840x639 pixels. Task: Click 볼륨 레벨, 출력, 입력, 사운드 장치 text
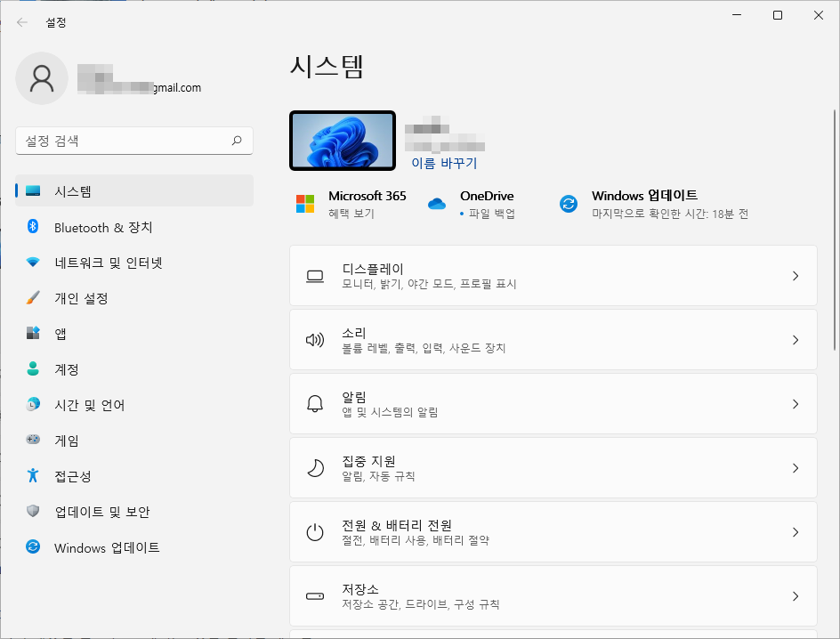[424, 348]
